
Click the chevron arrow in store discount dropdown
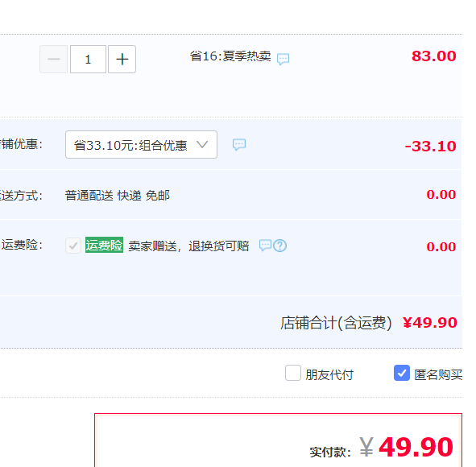click(202, 144)
